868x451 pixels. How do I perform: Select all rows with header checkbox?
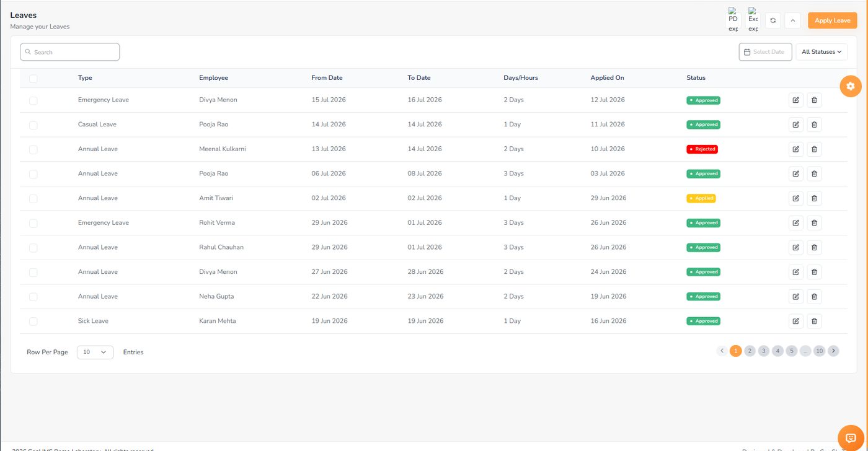click(x=33, y=78)
